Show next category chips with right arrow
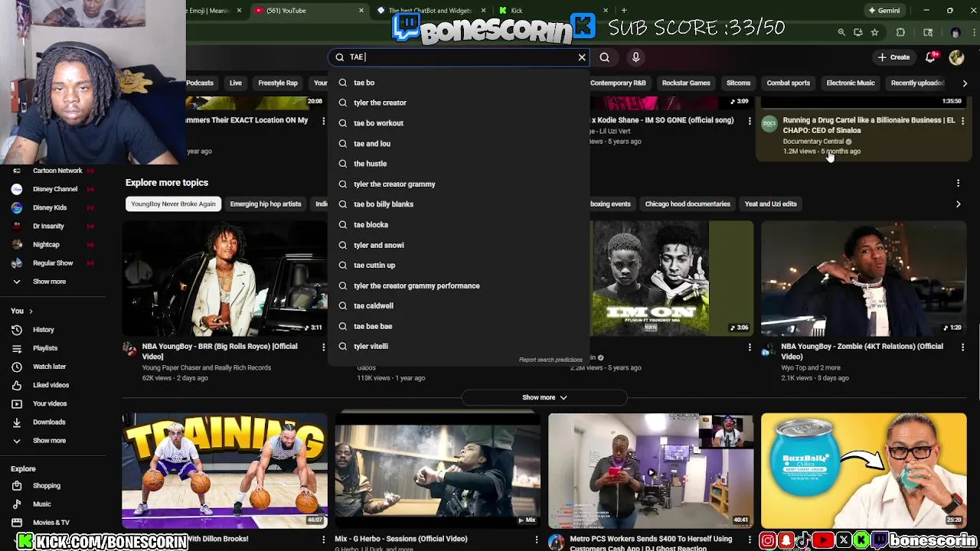 click(x=965, y=83)
